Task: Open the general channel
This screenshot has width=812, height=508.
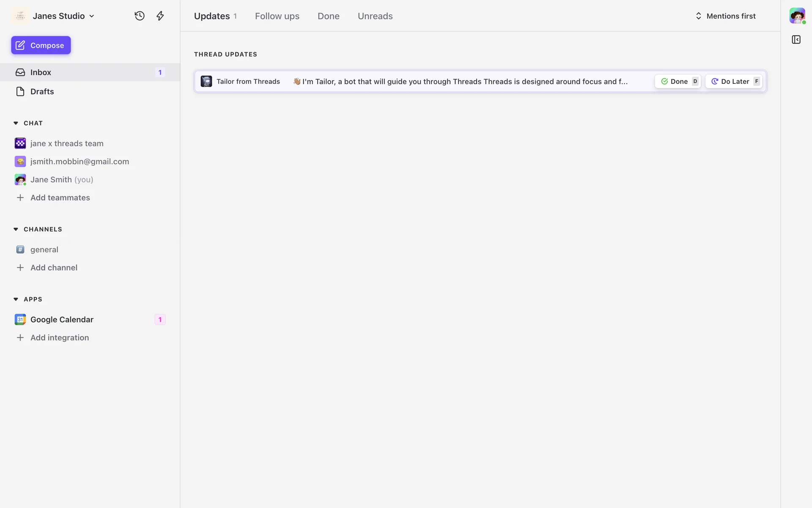Action: [x=44, y=250]
